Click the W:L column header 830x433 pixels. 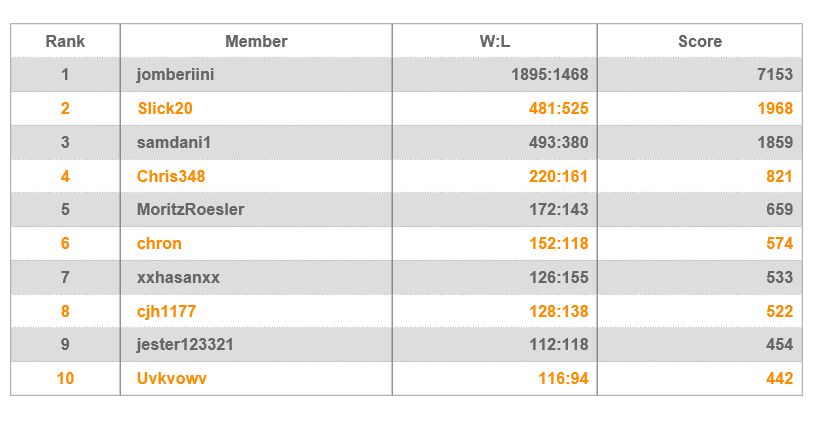(x=495, y=41)
